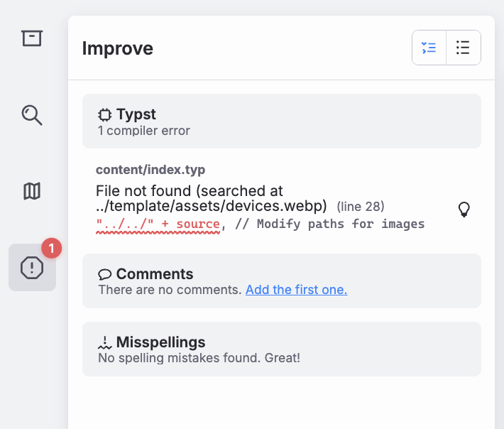Click the red underlined source code snippet
Screen dimensions: 504x429
click(x=158, y=224)
